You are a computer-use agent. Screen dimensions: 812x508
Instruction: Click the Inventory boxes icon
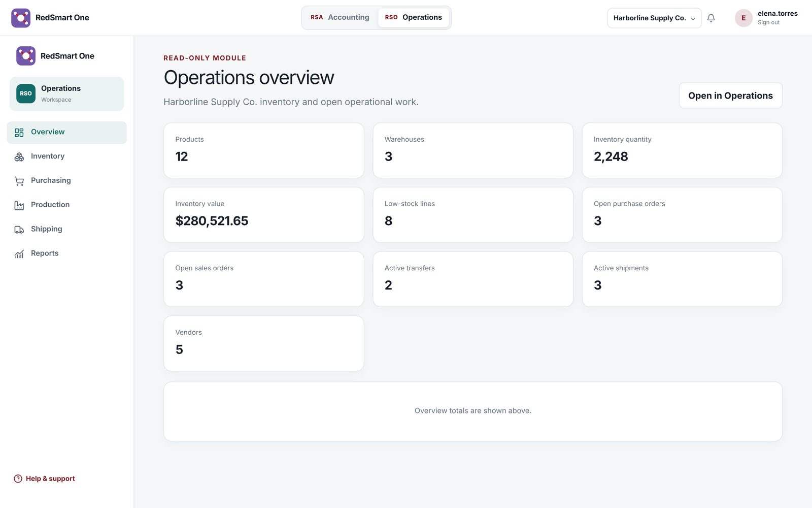tap(19, 156)
